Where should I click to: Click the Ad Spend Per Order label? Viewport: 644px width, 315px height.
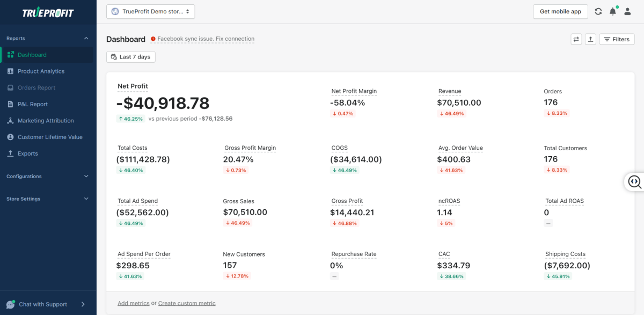point(144,254)
